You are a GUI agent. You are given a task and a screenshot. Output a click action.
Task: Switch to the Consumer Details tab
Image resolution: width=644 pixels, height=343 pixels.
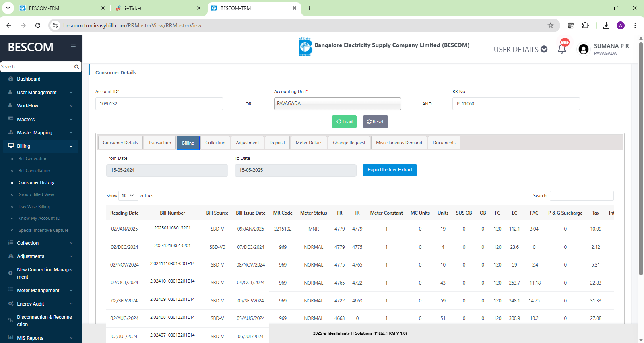120,143
